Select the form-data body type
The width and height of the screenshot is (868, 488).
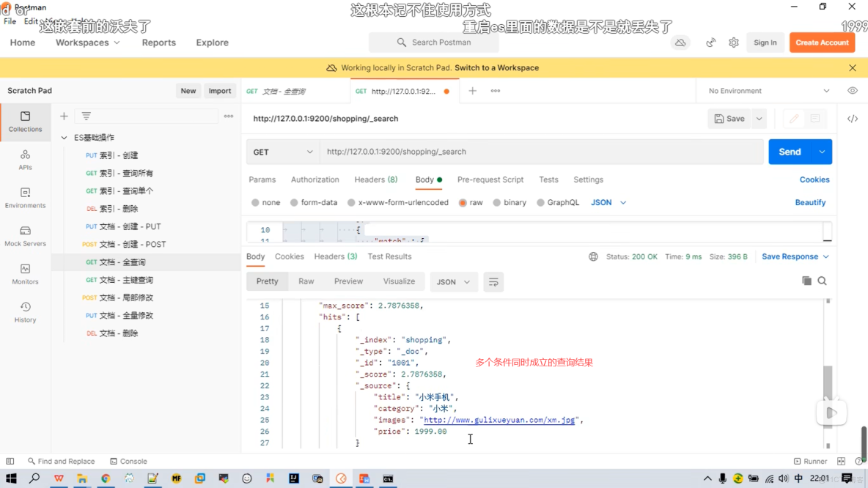[x=314, y=202]
